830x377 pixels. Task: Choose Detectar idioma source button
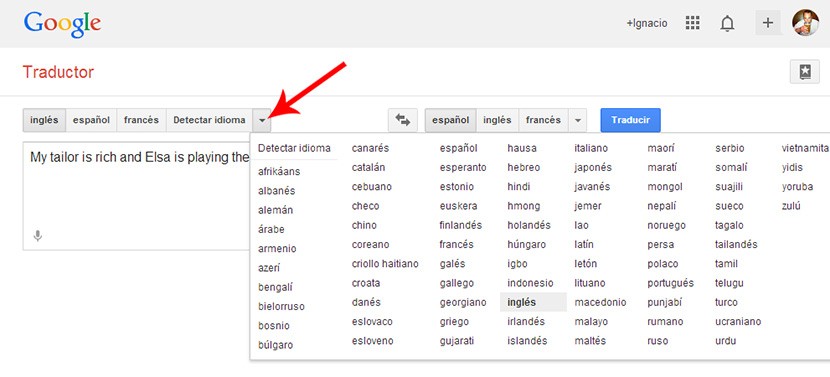click(x=209, y=120)
